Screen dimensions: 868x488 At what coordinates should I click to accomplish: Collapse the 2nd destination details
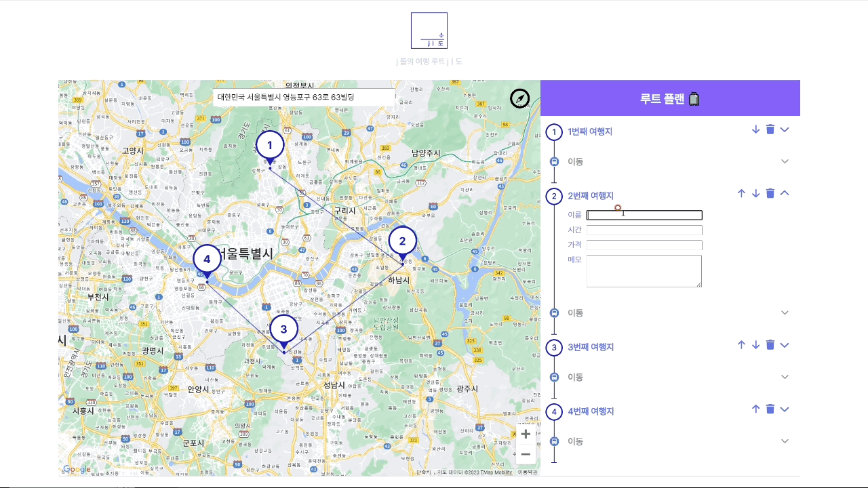(785, 193)
